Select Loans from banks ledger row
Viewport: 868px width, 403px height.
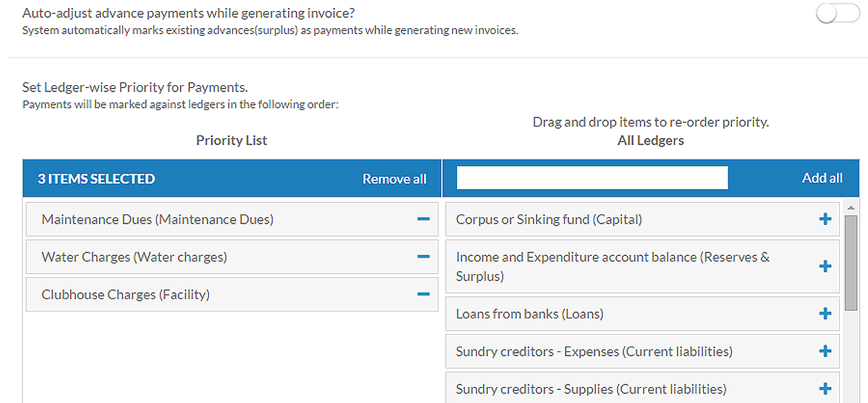[x=643, y=314]
